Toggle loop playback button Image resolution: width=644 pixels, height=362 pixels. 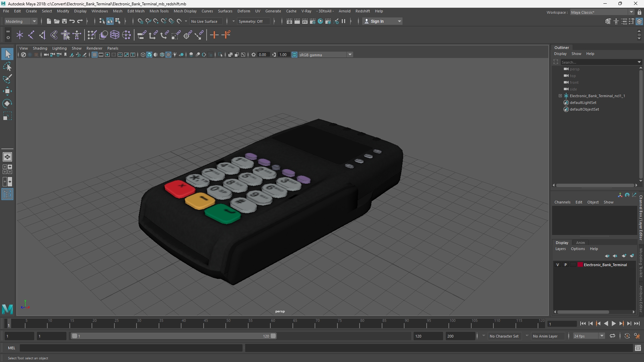[x=612, y=336]
